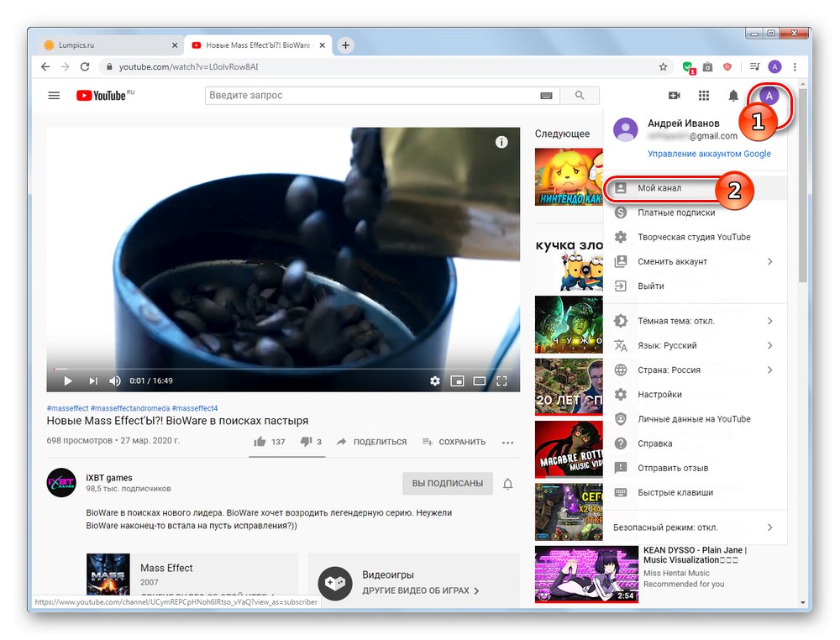This screenshot has width=840, height=640.
Task: Click the create video camera icon
Action: click(675, 95)
